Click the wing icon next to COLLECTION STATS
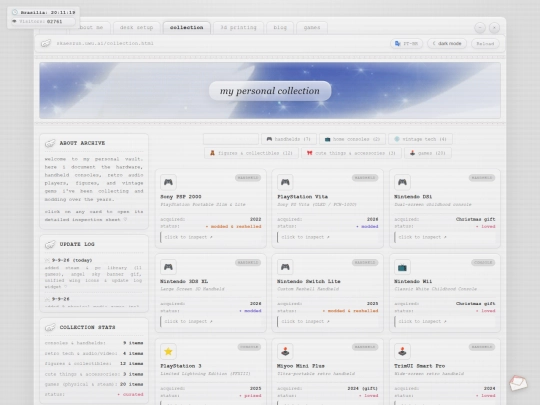 tap(50, 327)
